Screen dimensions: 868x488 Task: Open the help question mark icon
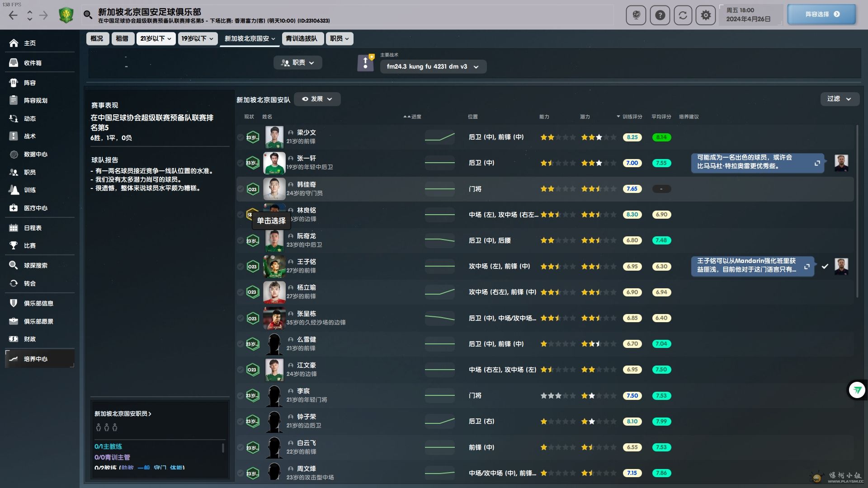click(660, 15)
